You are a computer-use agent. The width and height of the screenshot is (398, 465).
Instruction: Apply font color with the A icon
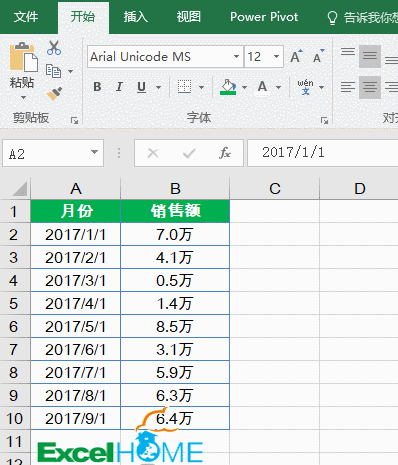pyautogui.click(x=262, y=87)
